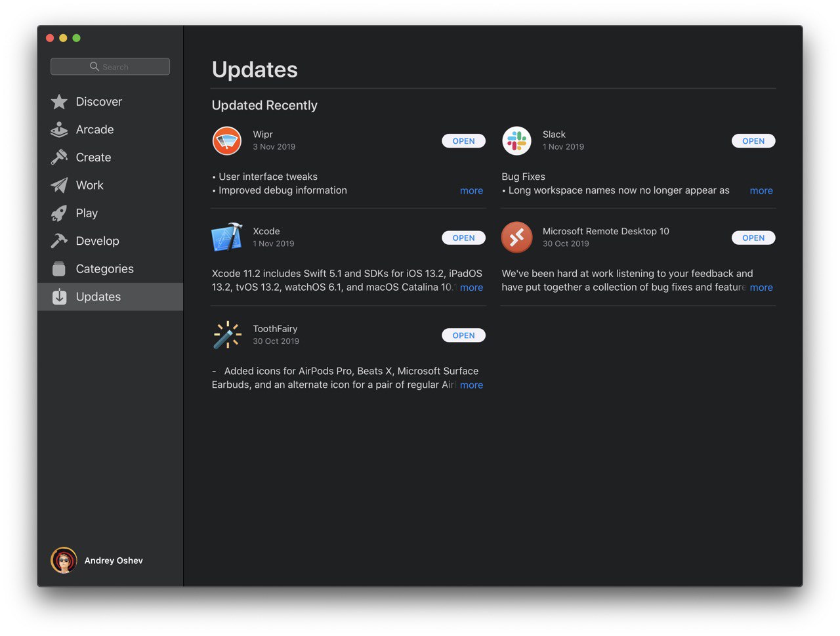Click the Categories icon in sidebar
Image resolution: width=840 pixels, height=636 pixels.
pyautogui.click(x=59, y=269)
